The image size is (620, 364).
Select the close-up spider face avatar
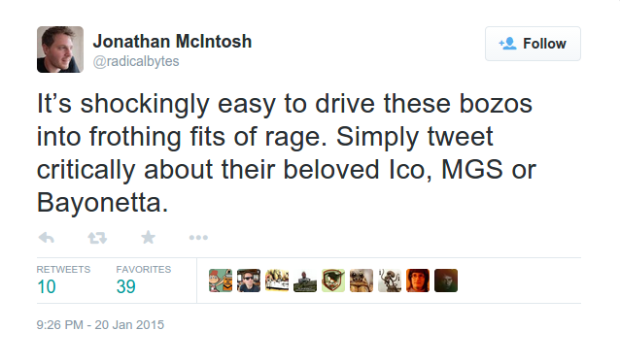362,281
